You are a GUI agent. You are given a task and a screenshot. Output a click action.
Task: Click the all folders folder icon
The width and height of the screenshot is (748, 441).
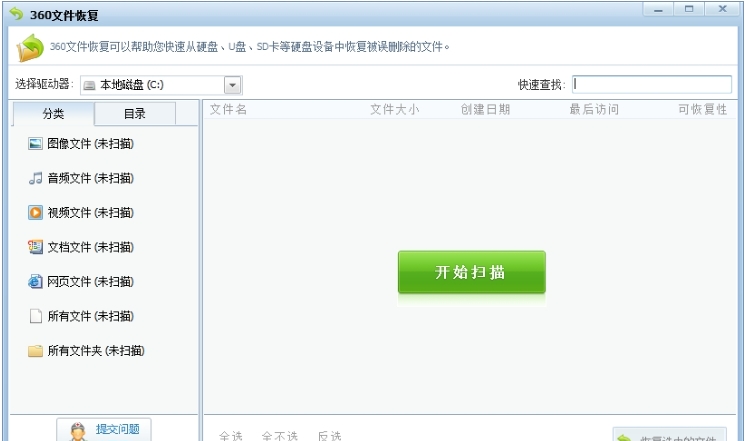[x=35, y=351]
